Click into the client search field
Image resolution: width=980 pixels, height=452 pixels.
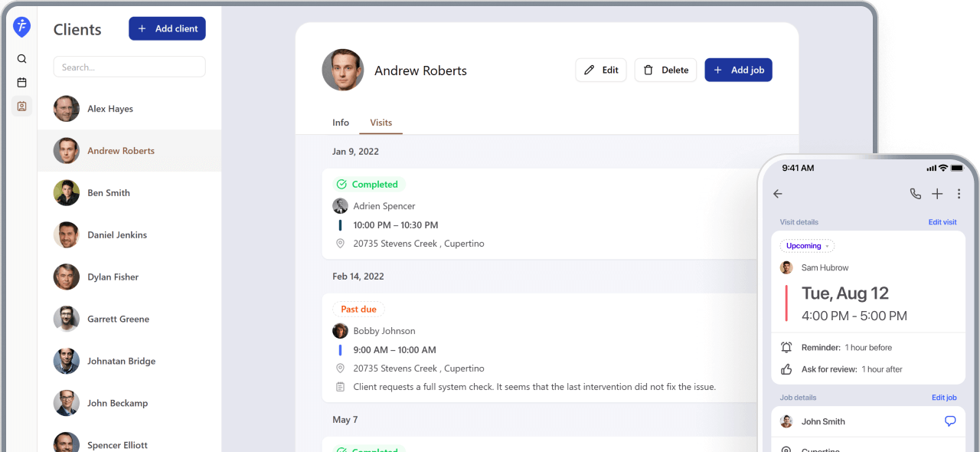(x=129, y=67)
